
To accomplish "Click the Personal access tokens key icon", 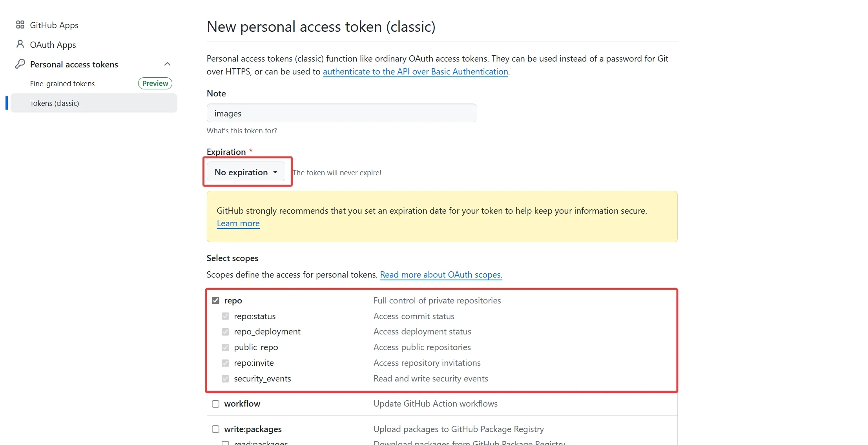I will (x=20, y=64).
